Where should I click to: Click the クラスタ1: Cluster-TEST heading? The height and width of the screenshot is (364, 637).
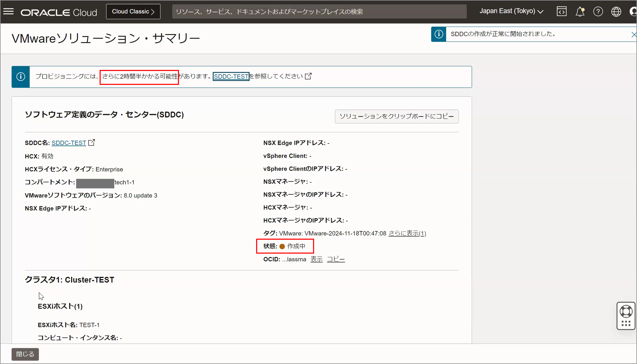[x=70, y=280]
